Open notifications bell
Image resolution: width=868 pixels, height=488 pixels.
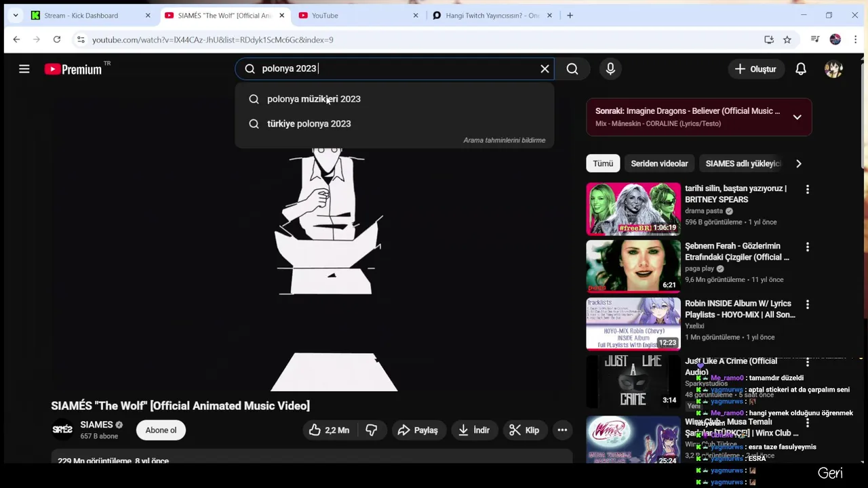point(801,68)
